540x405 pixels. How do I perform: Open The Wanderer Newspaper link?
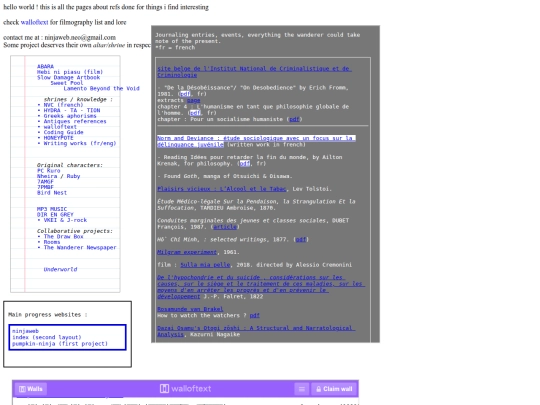pyautogui.click(x=80, y=248)
